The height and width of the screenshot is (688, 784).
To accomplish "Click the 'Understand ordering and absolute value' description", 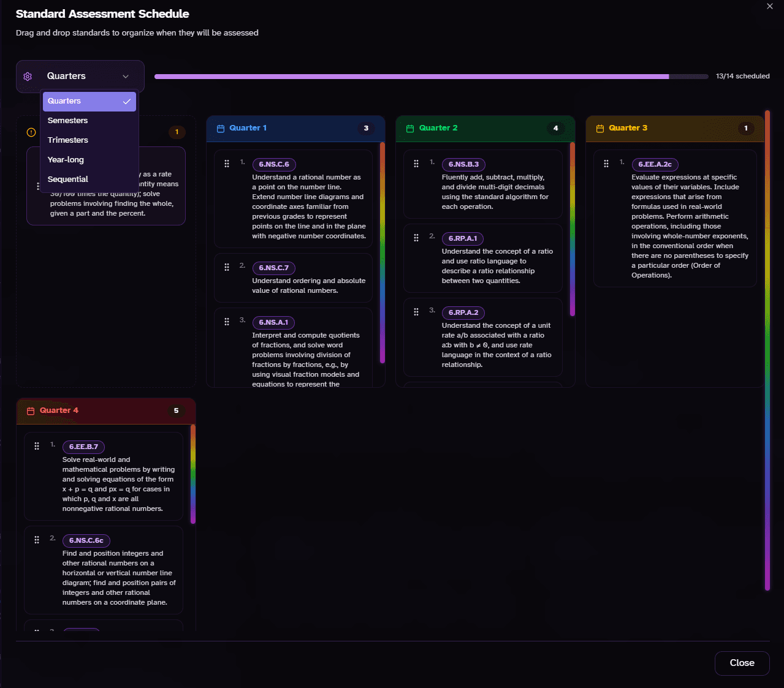I will coord(309,285).
